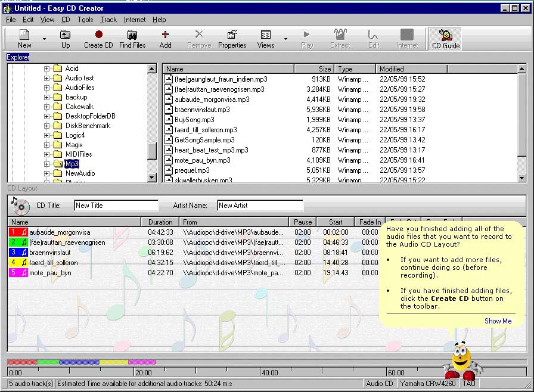Start recording with Create CD button
Image resolution: width=534 pixels, height=392 pixels.
coord(98,39)
